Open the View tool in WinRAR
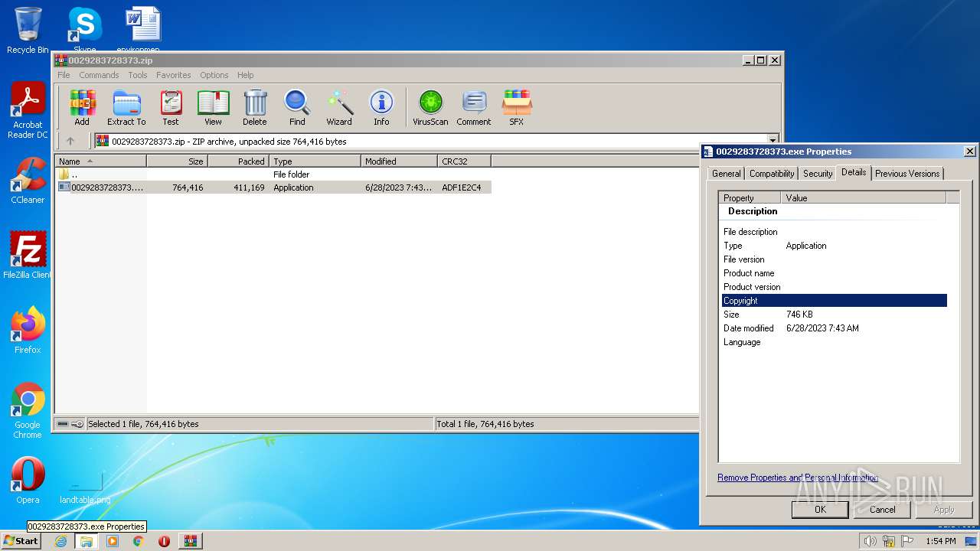 [x=213, y=107]
